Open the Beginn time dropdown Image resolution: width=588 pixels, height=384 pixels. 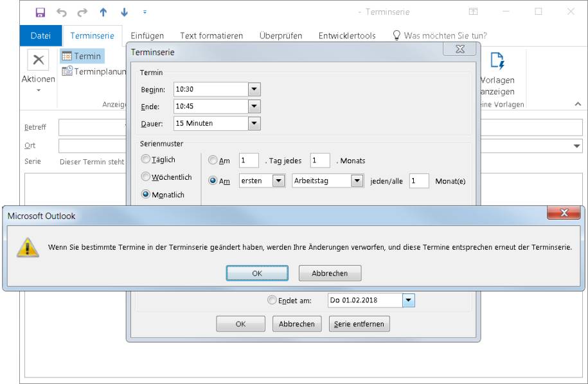tap(253, 89)
